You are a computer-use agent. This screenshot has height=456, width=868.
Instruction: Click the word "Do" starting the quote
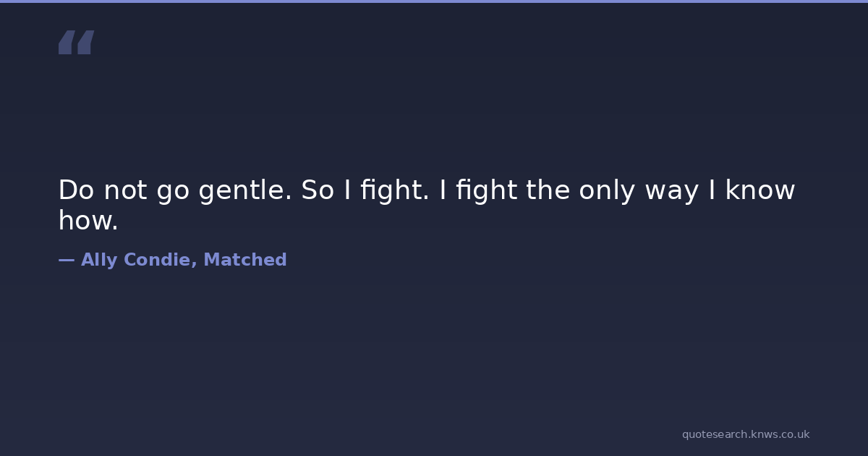(x=76, y=190)
